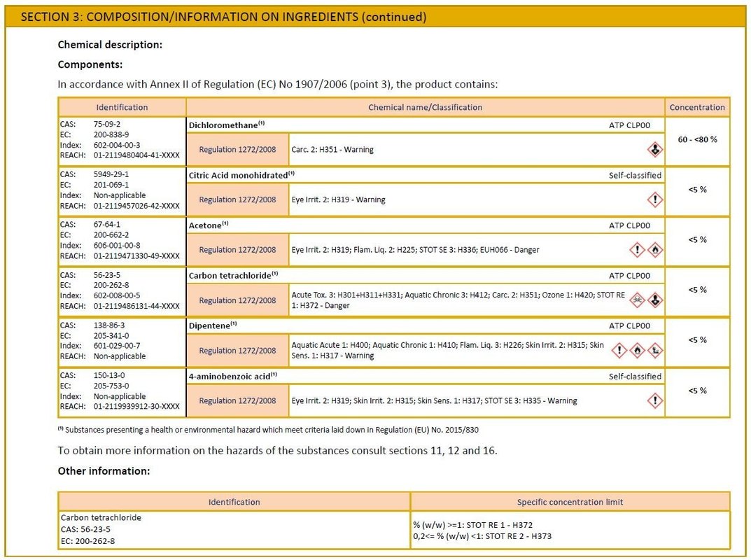This screenshot has width=751, height=560.
Task: Click the Regulation 1272/2008 cell for Acetone
Action: pyautogui.click(x=237, y=250)
